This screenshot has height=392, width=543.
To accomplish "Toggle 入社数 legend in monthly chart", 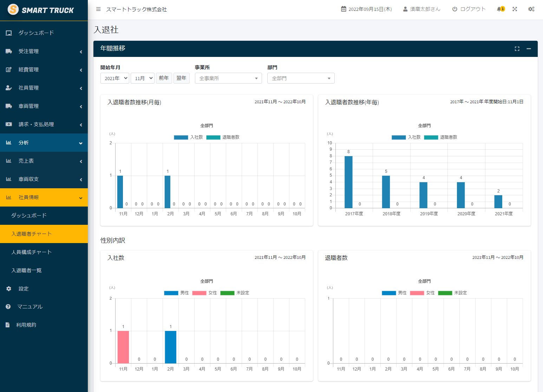I will (x=189, y=137).
